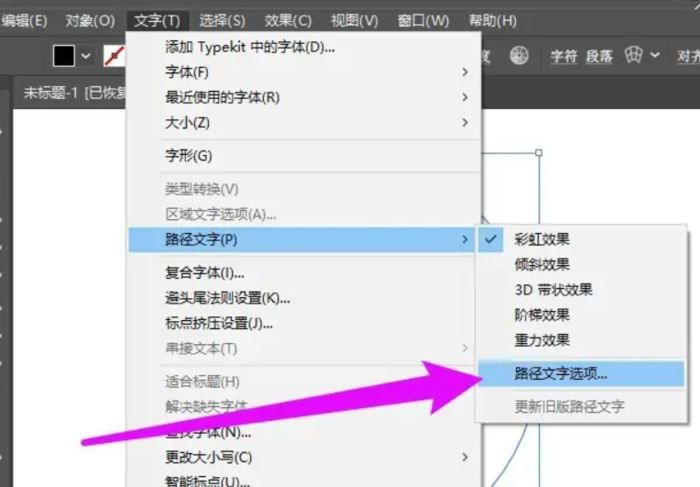Choose 添加 Typekit 中的字体(D)...

click(x=304, y=47)
